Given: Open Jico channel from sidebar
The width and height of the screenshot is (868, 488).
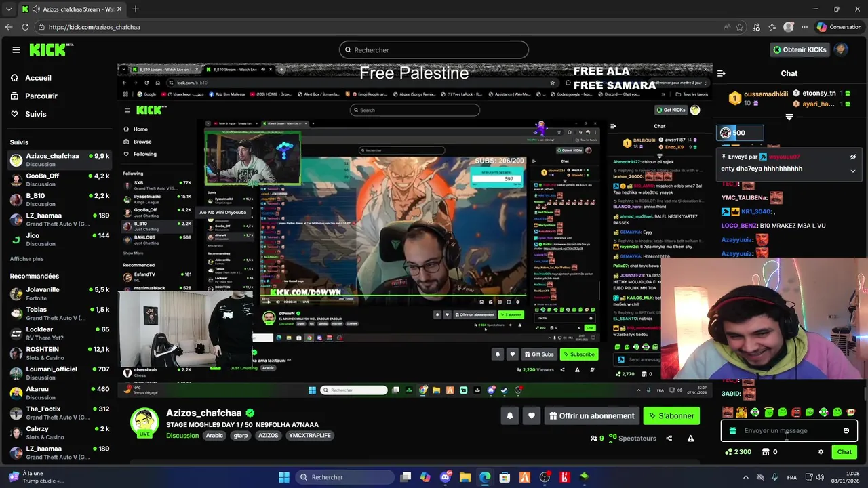Looking at the screenshot, I should tap(59, 239).
